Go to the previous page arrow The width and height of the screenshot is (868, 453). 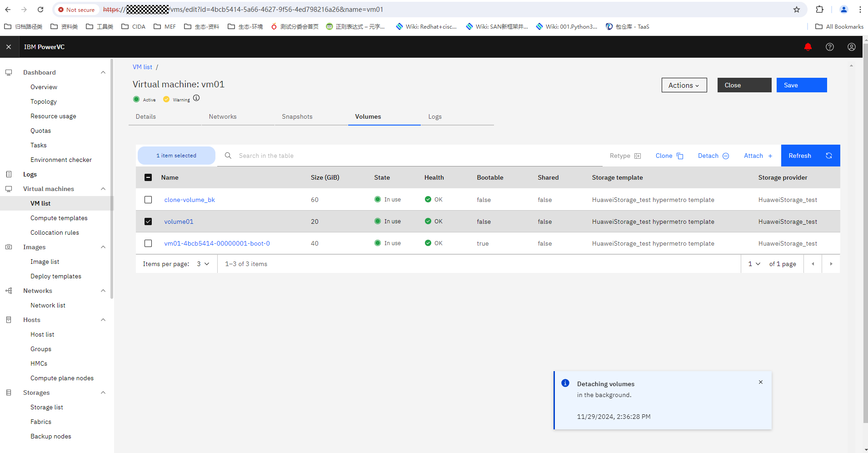(x=813, y=264)
